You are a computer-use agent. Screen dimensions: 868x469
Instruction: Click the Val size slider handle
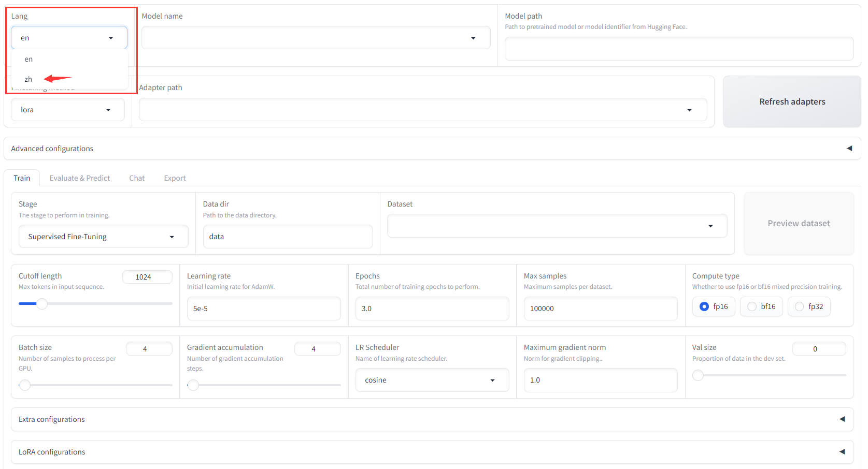click(698, 375)
